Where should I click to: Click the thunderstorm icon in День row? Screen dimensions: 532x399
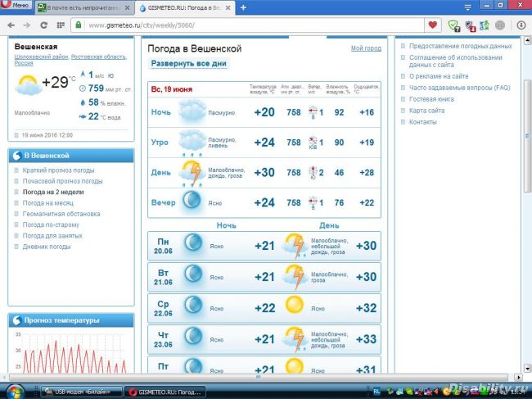click(x=192, y=172)
